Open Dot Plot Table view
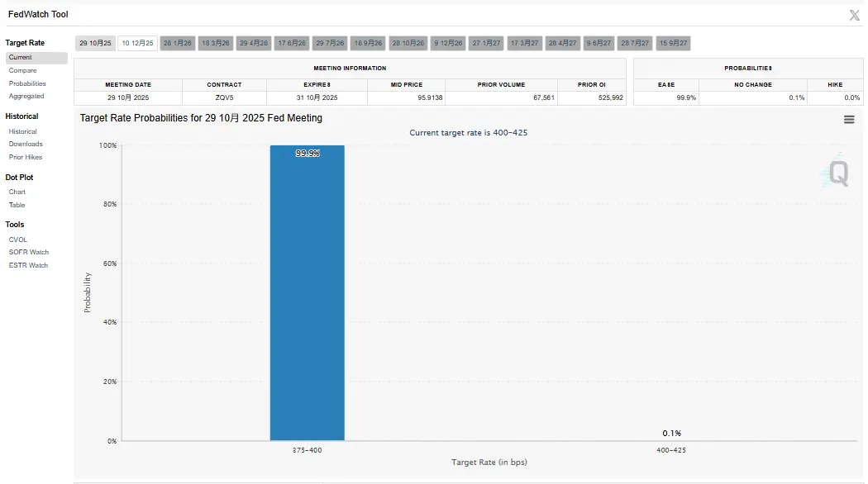Screen dimensions: 868x484 17,205
